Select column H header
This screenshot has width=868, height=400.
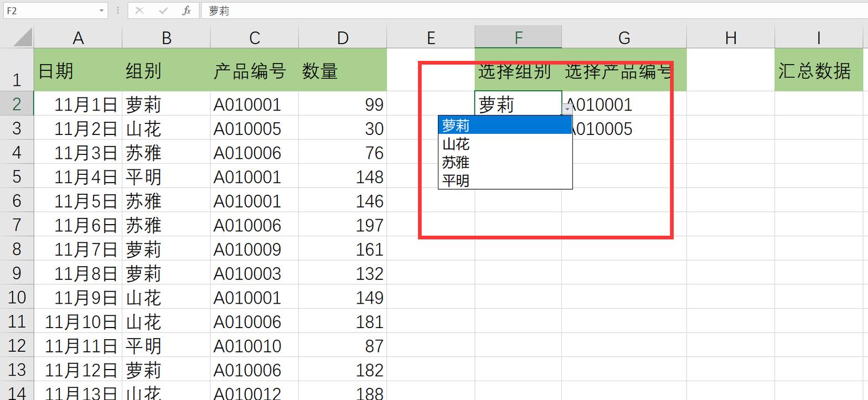click(731, 38)
